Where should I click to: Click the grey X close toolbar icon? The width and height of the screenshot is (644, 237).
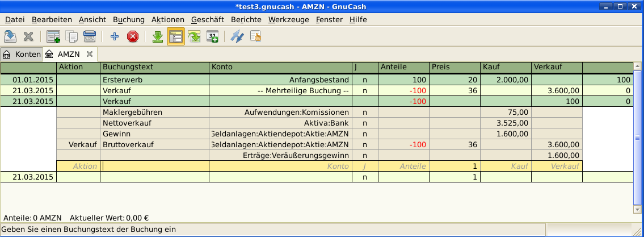28,37
